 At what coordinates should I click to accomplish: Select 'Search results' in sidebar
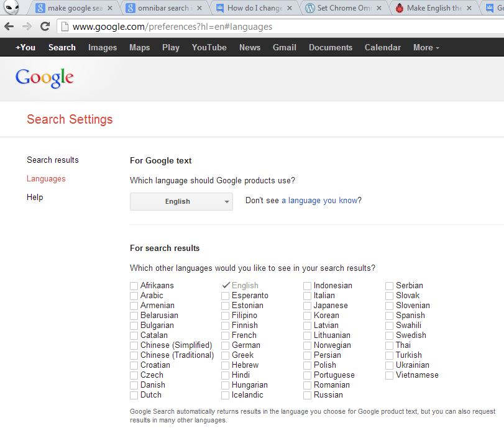click(x=53, y=160)
